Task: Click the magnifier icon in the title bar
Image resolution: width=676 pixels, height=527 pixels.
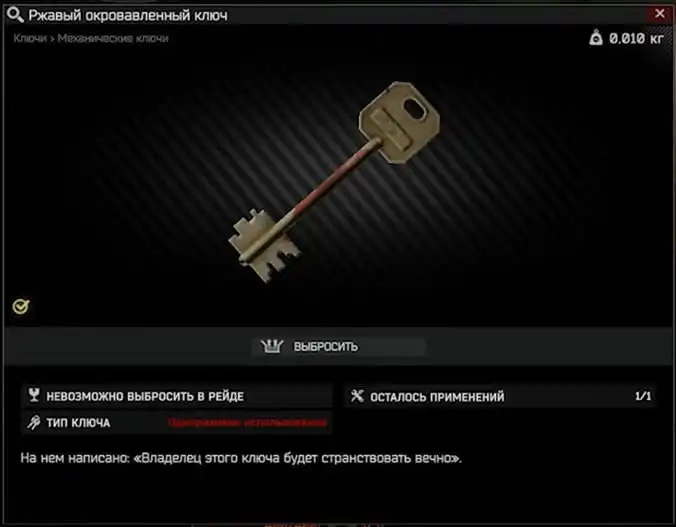Action: tap(15, 15)
